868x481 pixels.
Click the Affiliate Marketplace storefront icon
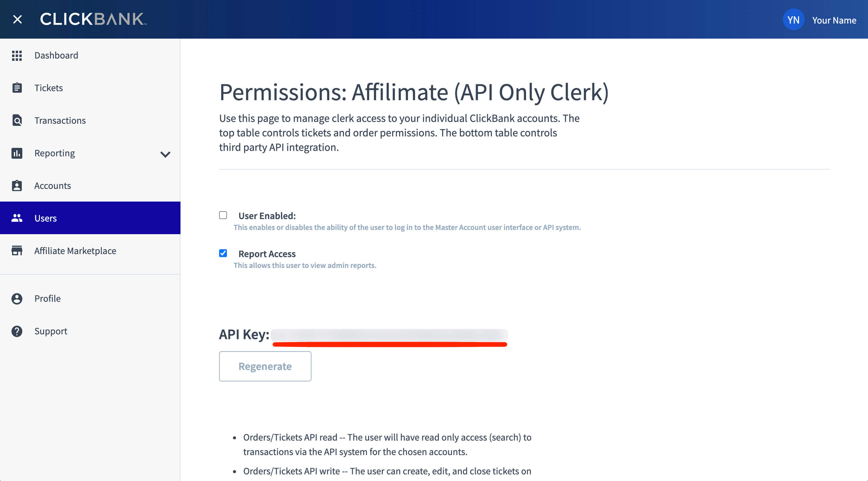tap(17, 250)
